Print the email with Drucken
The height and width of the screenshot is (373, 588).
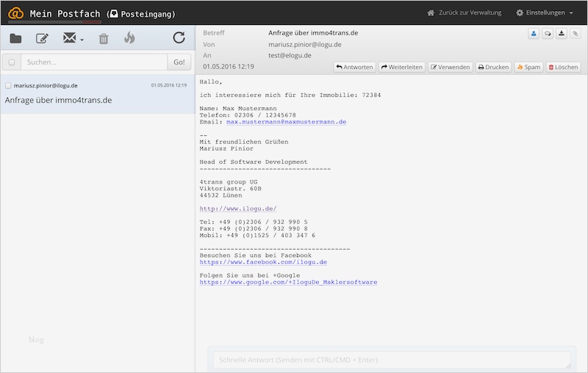tap(493, 67)
